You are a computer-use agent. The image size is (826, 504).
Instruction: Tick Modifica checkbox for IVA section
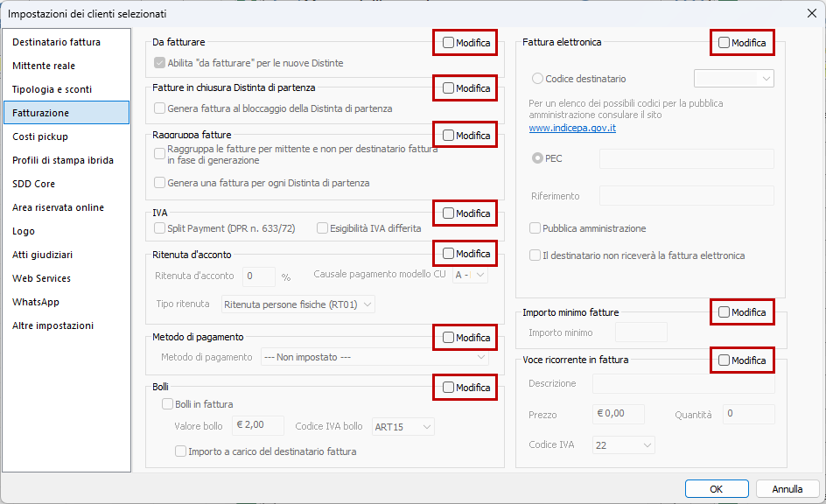tap(449, 213)
